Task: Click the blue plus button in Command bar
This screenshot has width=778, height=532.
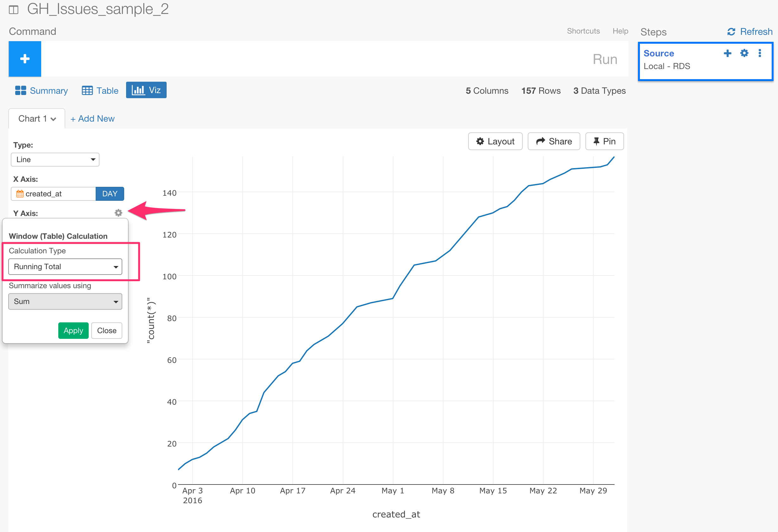Action: [x=25, y=59]
